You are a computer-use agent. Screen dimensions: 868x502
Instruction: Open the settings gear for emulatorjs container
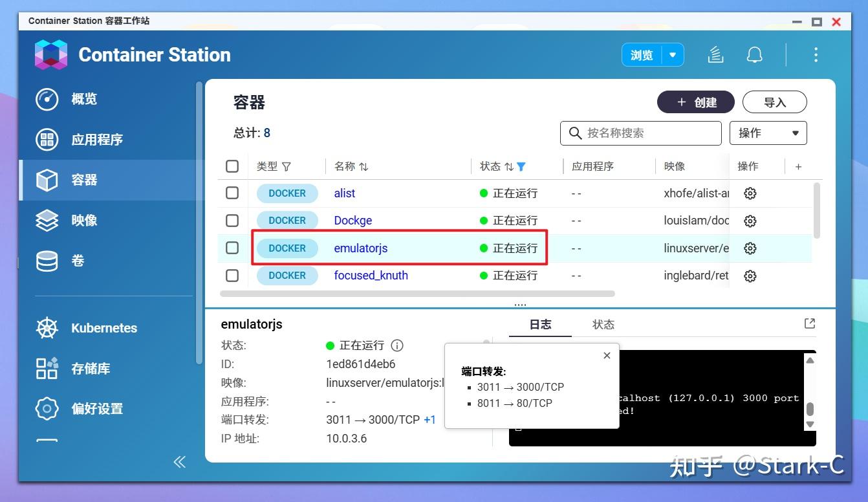click(750, 248)
